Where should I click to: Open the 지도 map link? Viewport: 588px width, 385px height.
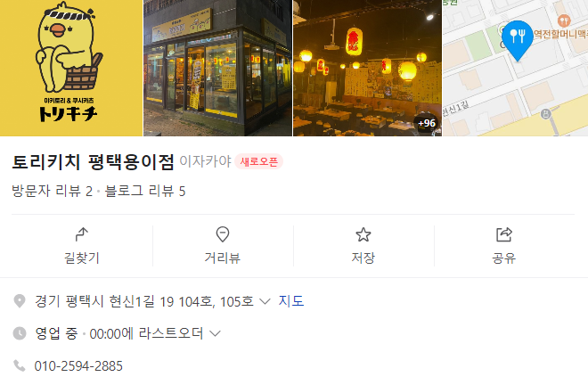click(x=291, y=301)
